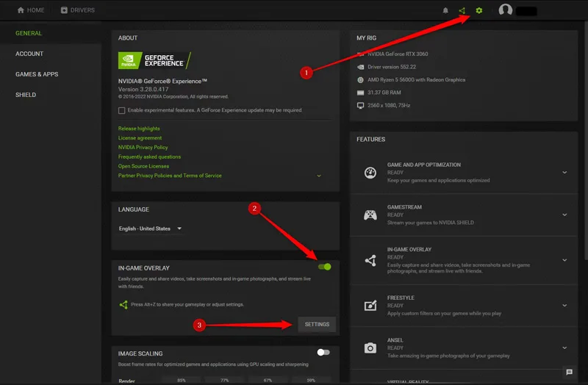
Task: Click the GameStream controller icon
Action: pyautogui.click(x=370, y=215)
